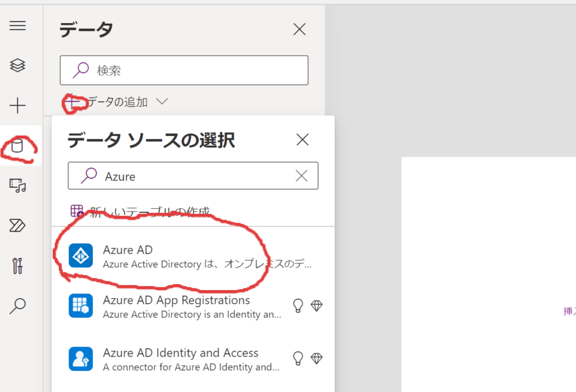Screen dimensions: 576x392
Task: Open the Power Automate flows icon
Action: coord(18,226)
